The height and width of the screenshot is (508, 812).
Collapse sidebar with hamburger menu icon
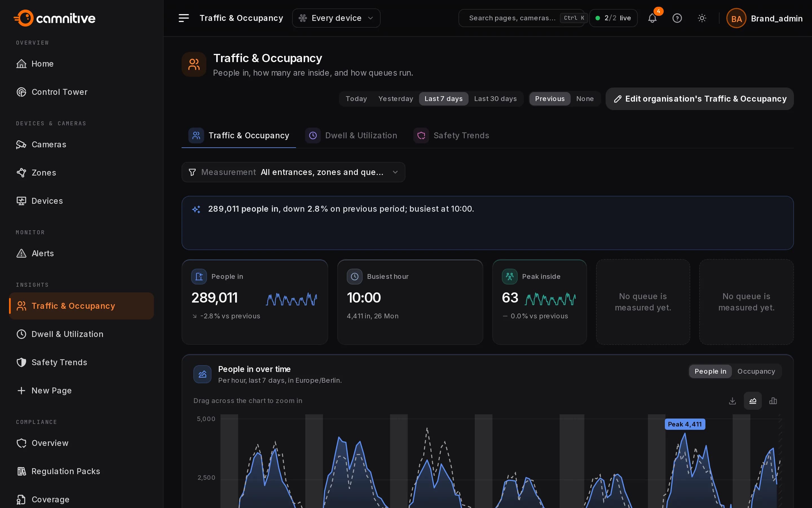tap(184, 18)
